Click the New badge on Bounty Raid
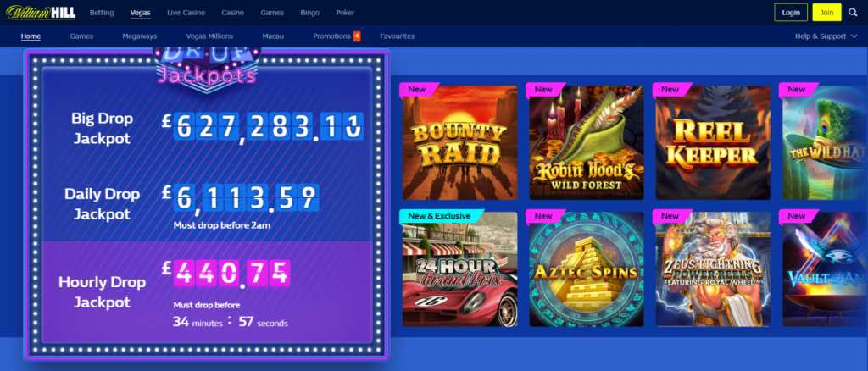 click(x=419, y=90)
